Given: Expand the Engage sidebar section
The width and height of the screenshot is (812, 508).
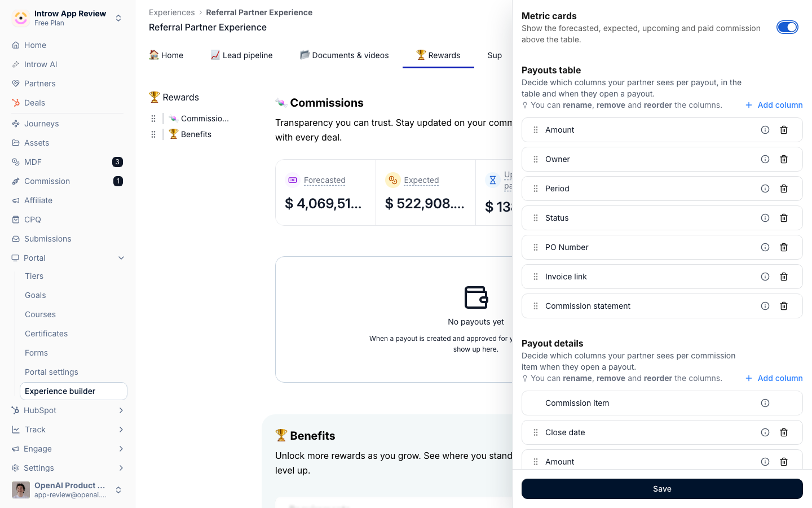Looking at the screenshot, I should [x=121, y=449].
